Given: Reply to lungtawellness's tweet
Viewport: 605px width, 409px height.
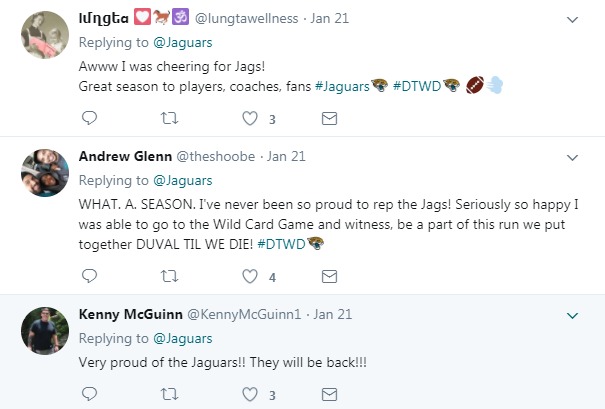Looking at the screenshot, I should pos(89,119).
